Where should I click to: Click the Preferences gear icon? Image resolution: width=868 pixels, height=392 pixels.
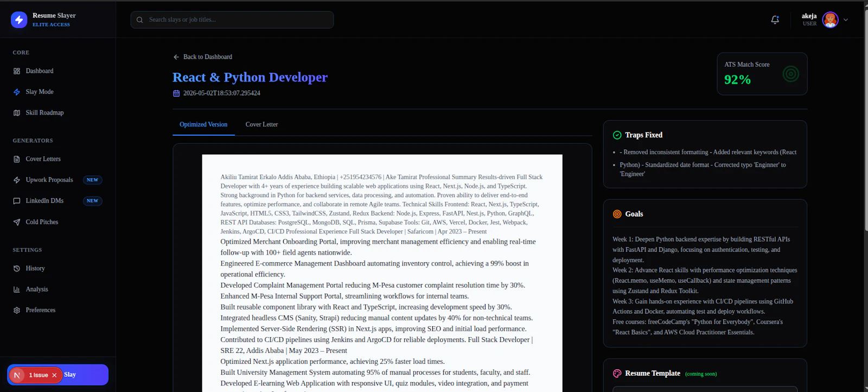coord(17,310)
